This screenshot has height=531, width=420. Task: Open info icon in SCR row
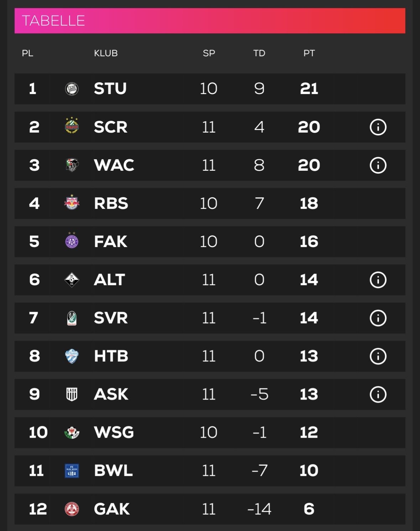click(x=378, y=127)
